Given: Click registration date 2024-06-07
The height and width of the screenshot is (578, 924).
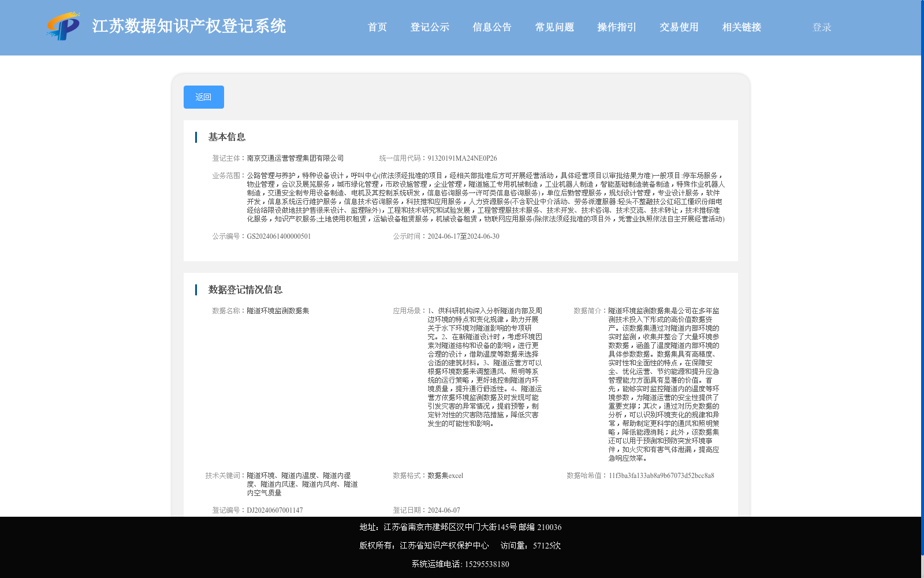Looking at the screenshot, I should (x=444, y=510).
